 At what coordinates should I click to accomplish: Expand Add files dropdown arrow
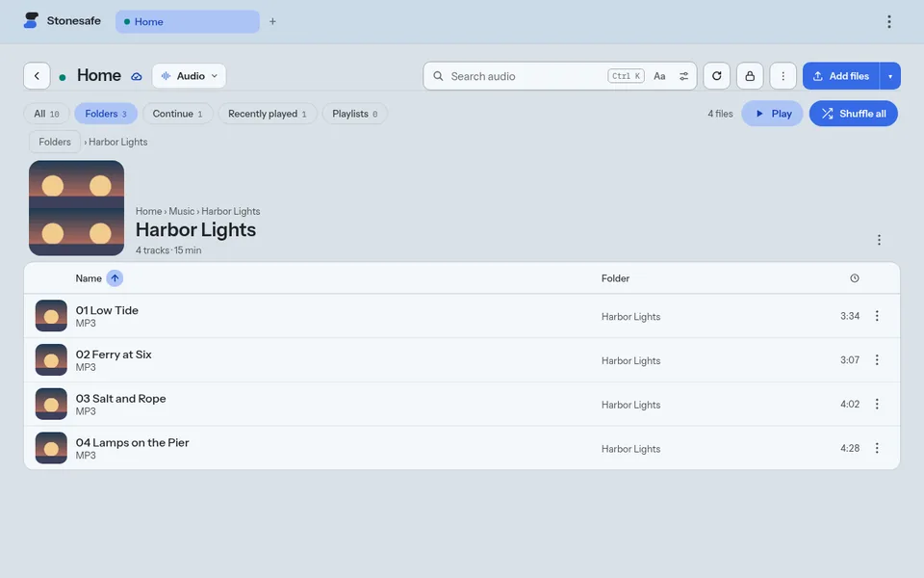889,76
